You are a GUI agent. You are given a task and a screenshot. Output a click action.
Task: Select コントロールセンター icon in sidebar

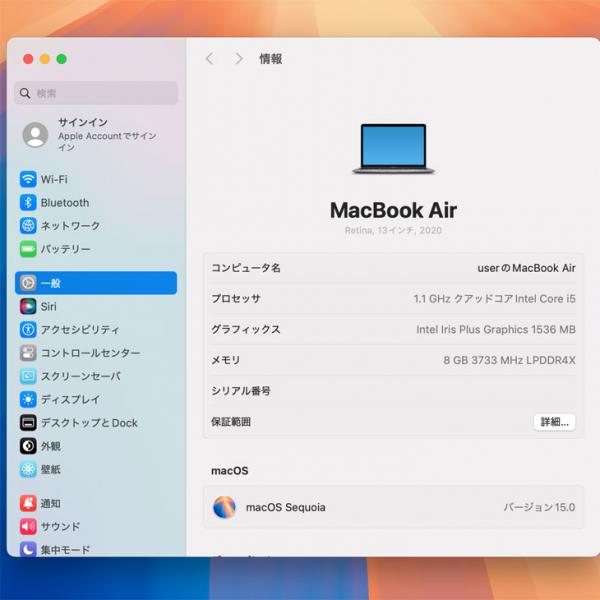coord(28,353)
